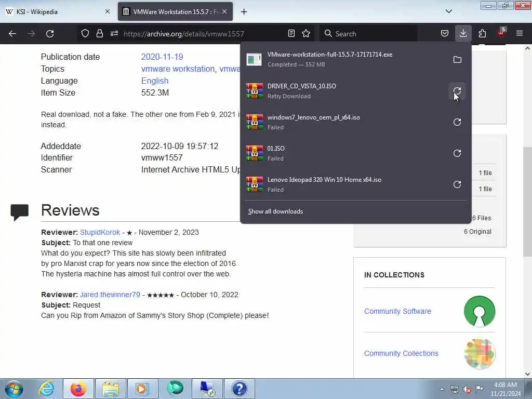Open a new browser tab
The height and width of the screenshot is (399, 532).
pyautogui.click(x=244, y=12)
